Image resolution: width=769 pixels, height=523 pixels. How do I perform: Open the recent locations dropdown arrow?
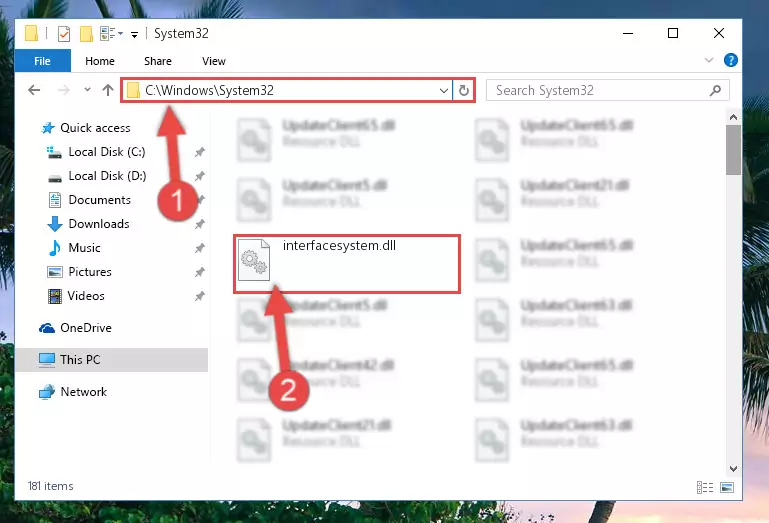pos(87,90)
